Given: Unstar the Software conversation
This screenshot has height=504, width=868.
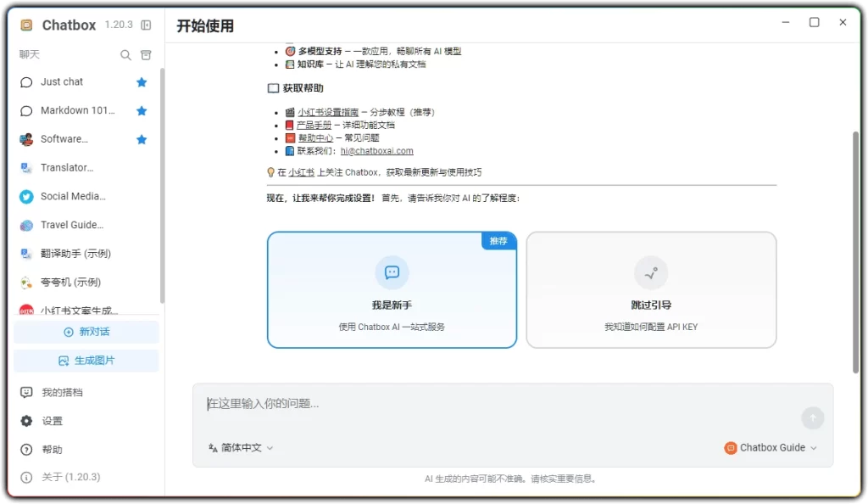Looking at the screenshot, I should (x=142, y=139).
